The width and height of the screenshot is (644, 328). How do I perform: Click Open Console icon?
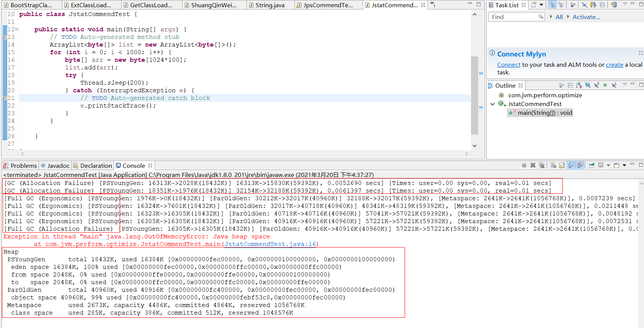(617, 165)
